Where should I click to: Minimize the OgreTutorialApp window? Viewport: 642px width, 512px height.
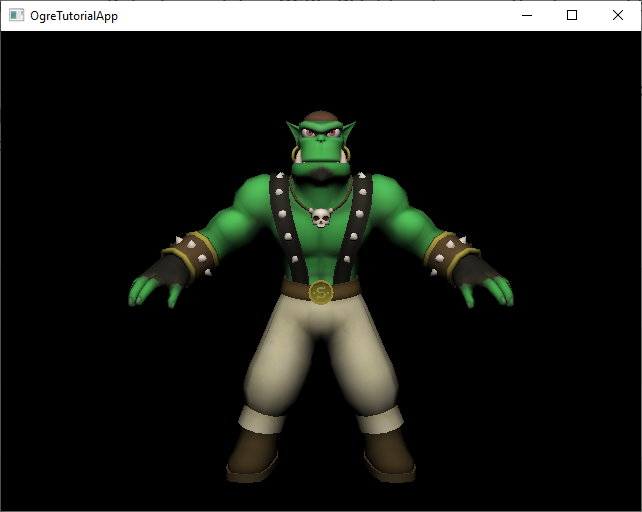527,16
